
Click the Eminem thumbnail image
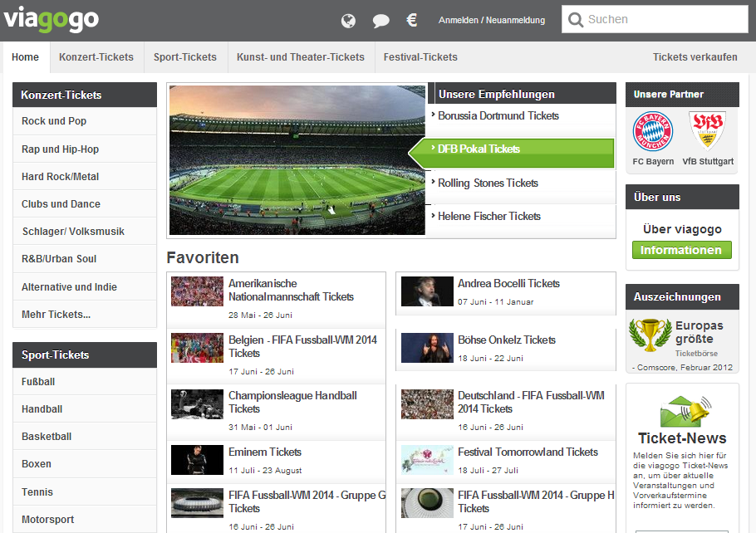tap(197, 460)
